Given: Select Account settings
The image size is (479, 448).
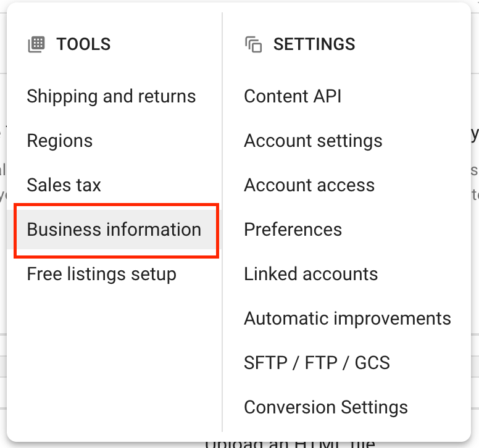Looking at the screenshot, I should click(313, 141).
